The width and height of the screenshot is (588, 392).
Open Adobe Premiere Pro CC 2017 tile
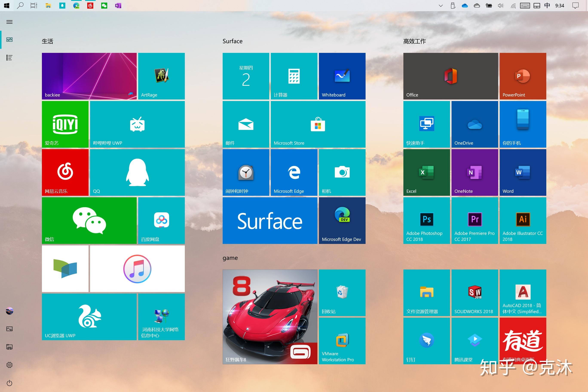pyautogui.click(x=475, y=220)
